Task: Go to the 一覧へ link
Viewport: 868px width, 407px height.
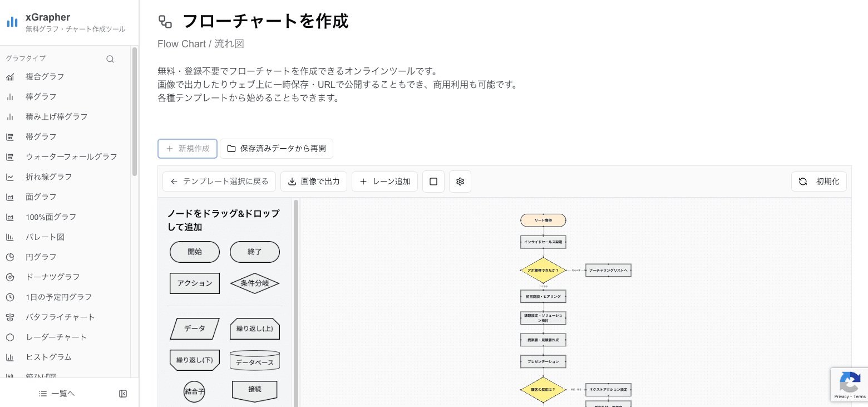Action: click(x=56, y=393)
